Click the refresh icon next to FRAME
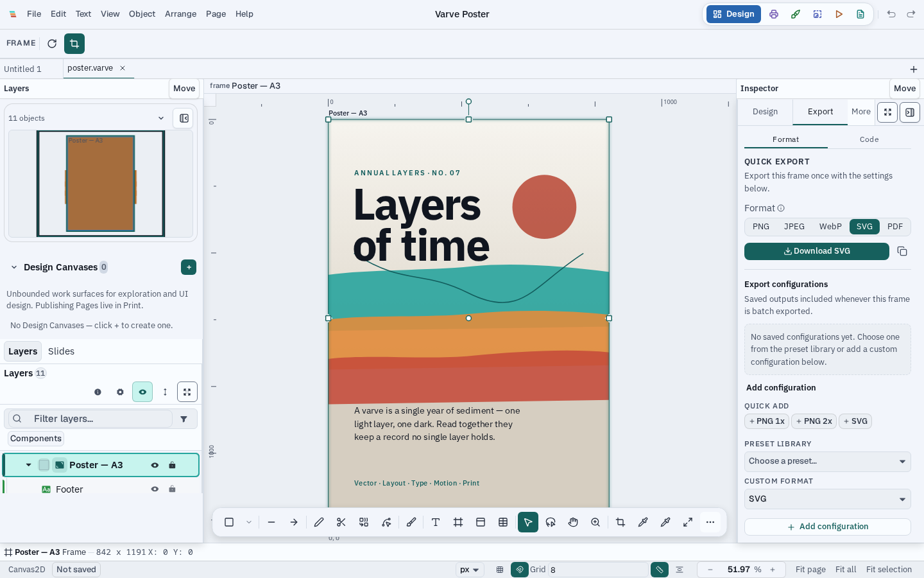Image resolution: width=924 pixels, height=578 pixels. (52, 44)
